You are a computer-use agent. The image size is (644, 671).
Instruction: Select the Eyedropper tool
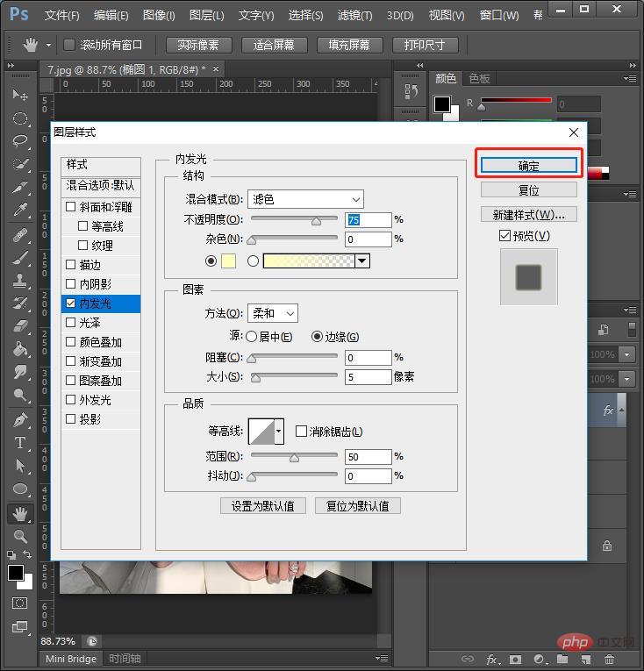pos(19,211)
